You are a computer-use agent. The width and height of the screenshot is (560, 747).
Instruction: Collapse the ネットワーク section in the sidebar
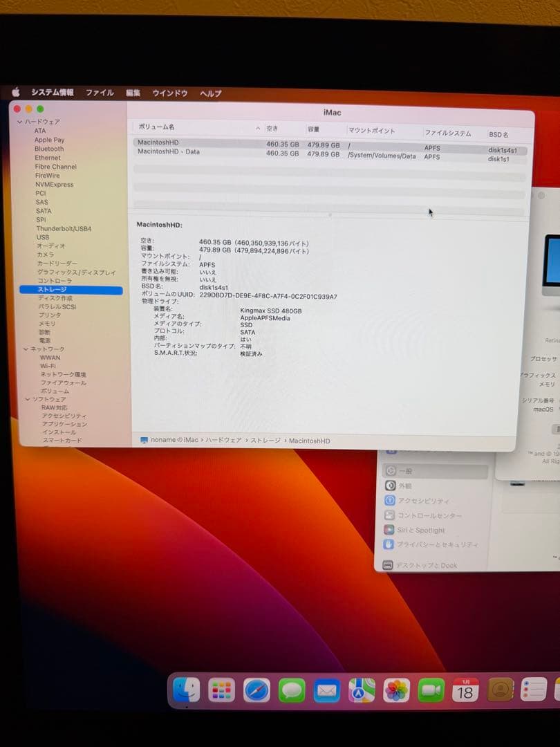[x=27, y=349]
